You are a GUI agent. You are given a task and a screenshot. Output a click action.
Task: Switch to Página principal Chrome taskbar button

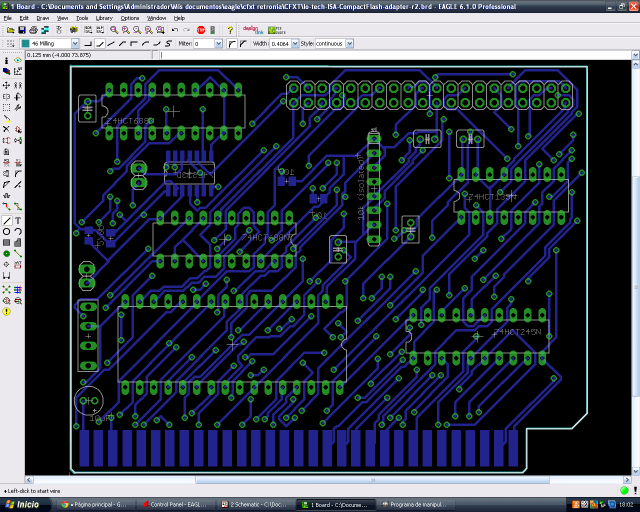(x=96, y=505)
